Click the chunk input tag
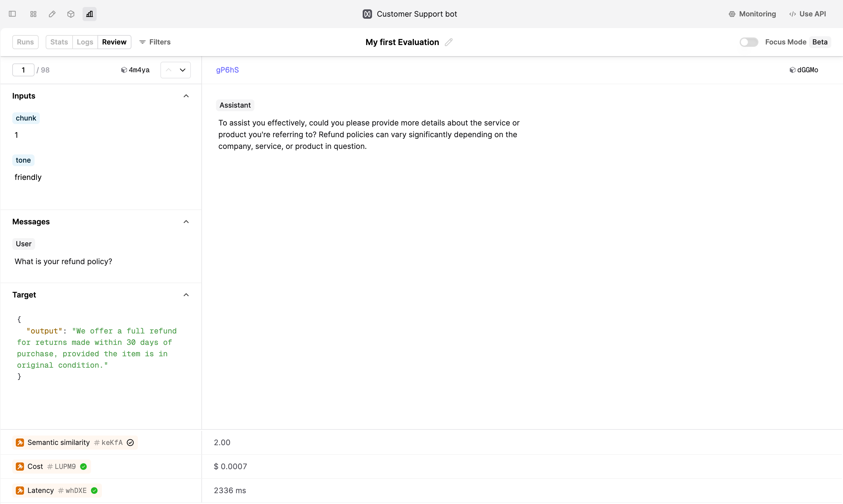Image resolution: width=843 pixels, height=504 pixels. (26, 118)
